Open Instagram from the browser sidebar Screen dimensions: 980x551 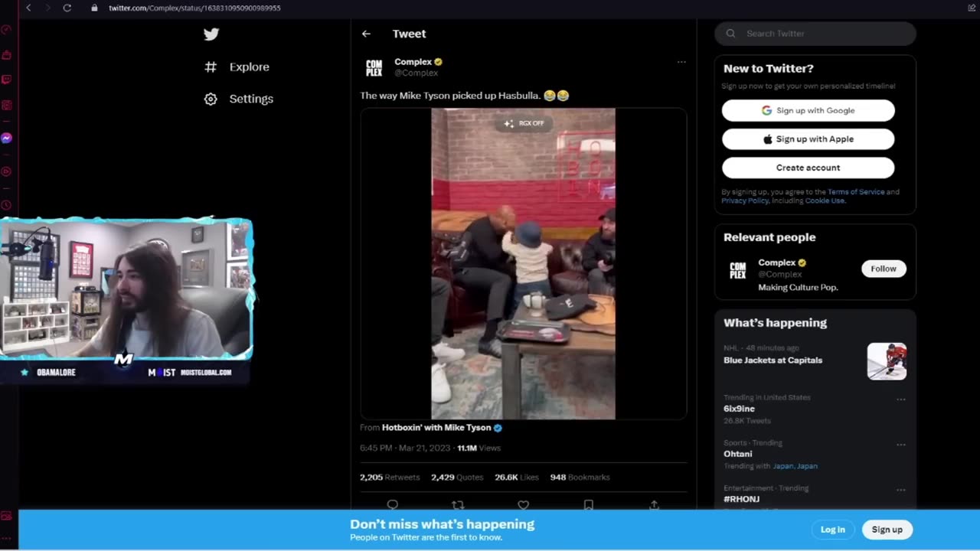(x=6, y=105)
